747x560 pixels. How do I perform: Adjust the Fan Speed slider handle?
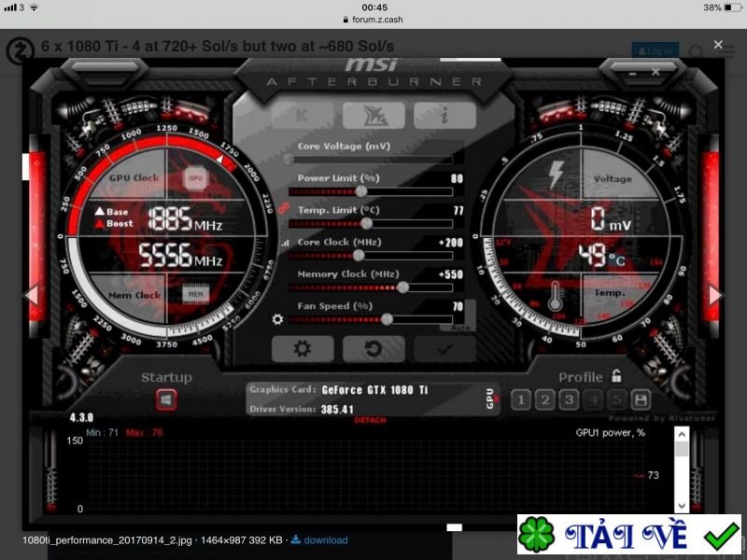pos(387,319)
